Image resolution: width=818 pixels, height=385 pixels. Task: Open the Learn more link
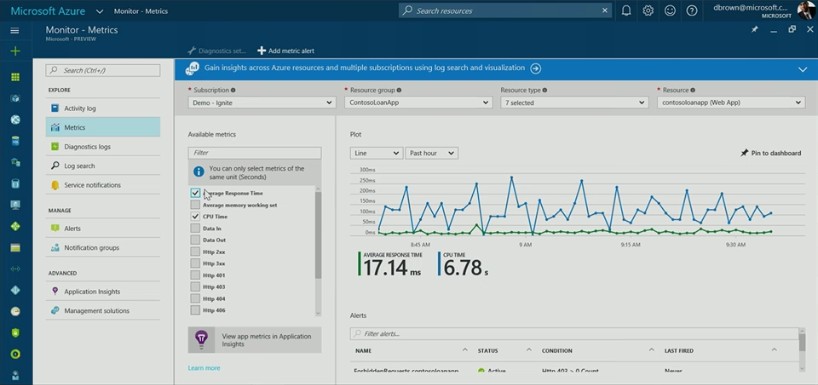(x=204, y=368)
